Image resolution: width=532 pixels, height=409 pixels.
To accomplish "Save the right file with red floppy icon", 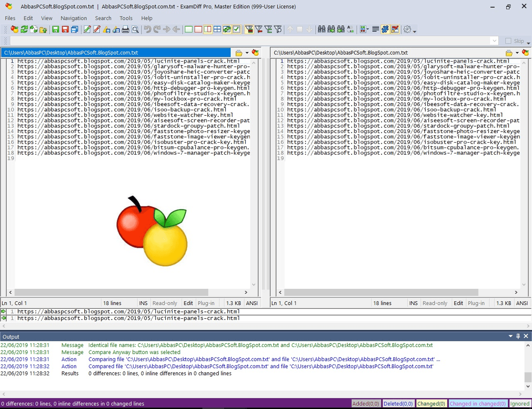I will [x=65, y=30].
